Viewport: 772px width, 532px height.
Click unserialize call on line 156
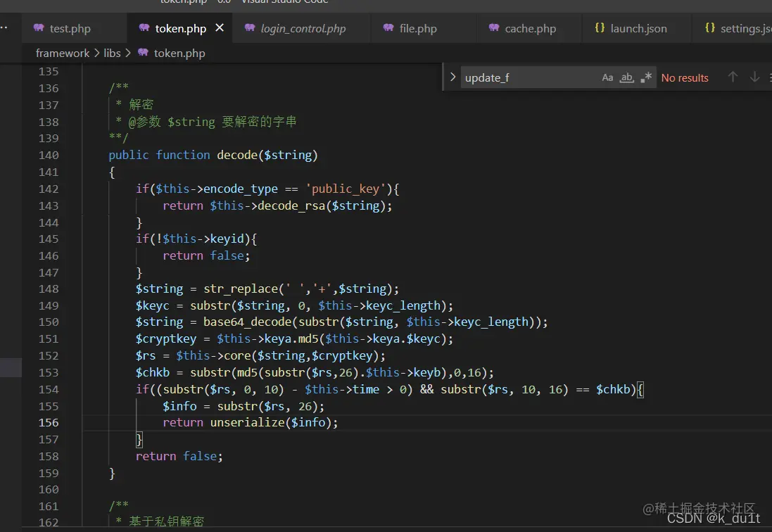tap(247, 422)
